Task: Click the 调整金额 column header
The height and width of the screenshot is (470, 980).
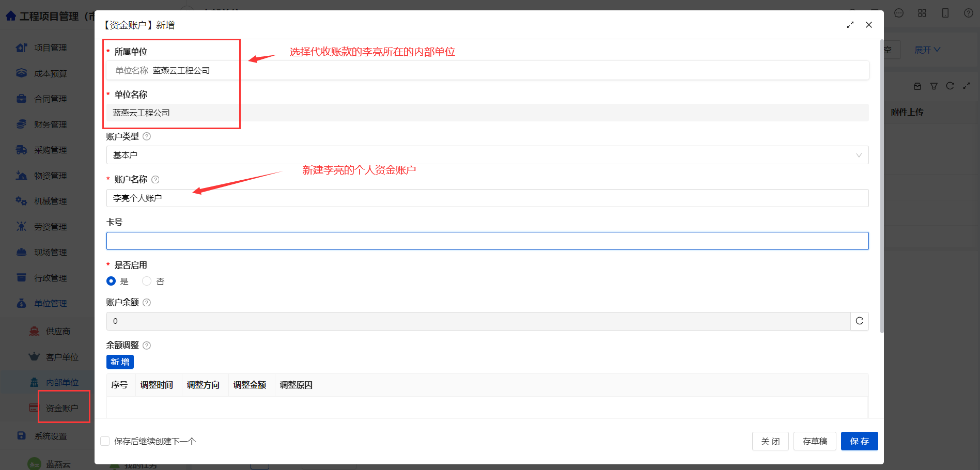Action: (x=250, y=385)
